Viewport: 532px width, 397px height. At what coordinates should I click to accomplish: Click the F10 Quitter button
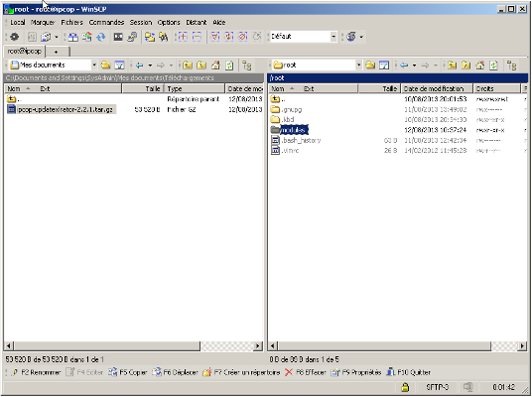(x=409, y=372)
